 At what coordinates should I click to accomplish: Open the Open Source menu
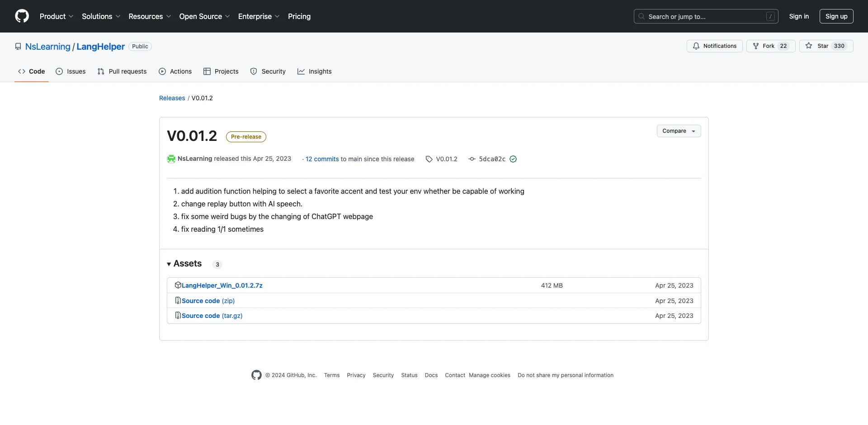click(x=204, y=16)
